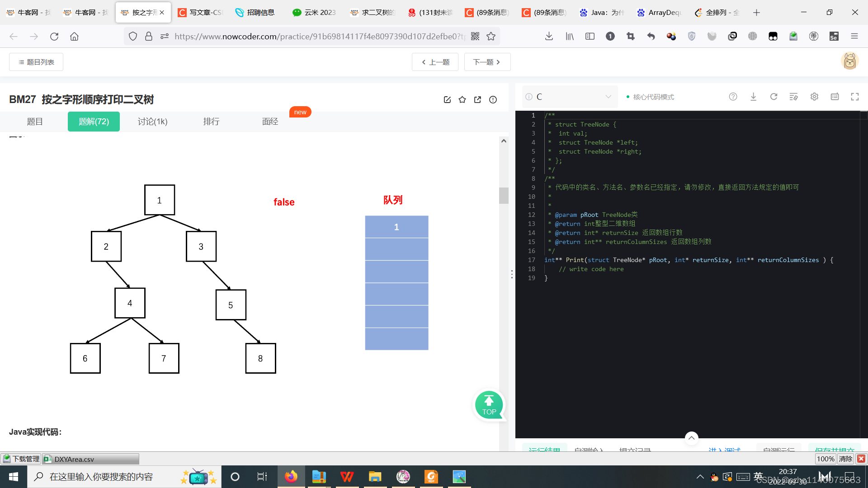Viewport: 868px width, 488px height.
Task: Click the solution panel scrollbar thumb
Action: point(504,196)
